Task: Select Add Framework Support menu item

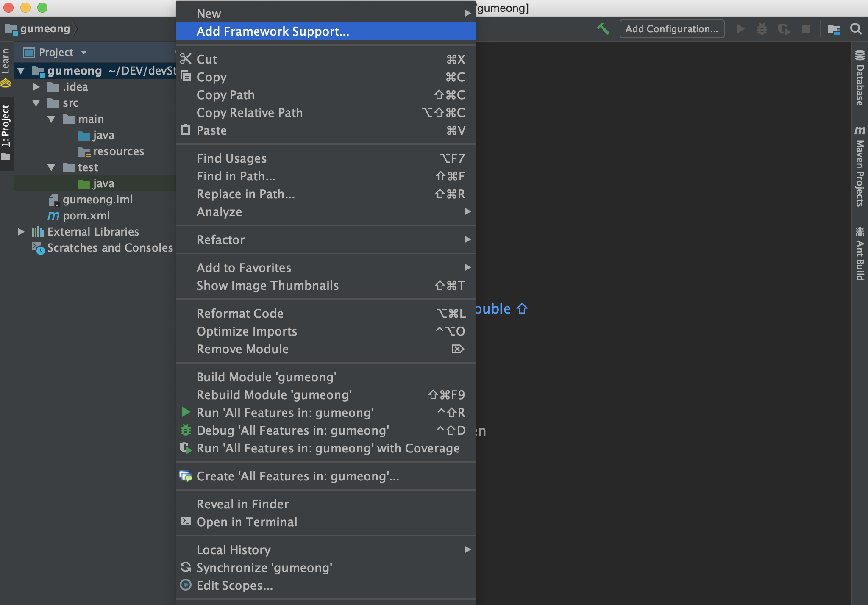Action: pos(273,31)
